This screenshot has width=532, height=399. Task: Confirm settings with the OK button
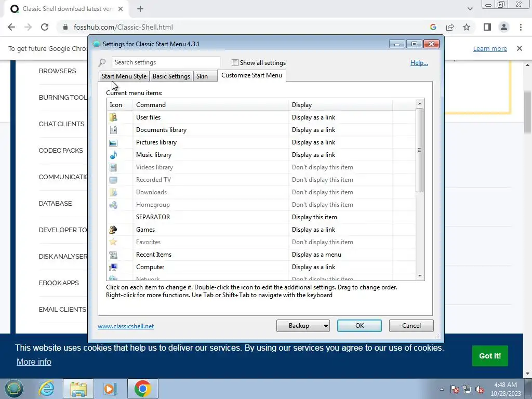[x=360, y=326]
